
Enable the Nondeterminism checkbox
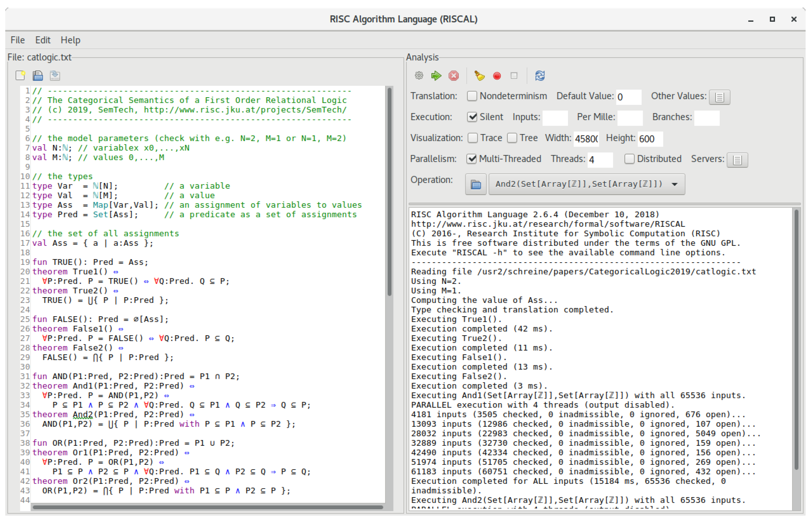pos(472,96)
